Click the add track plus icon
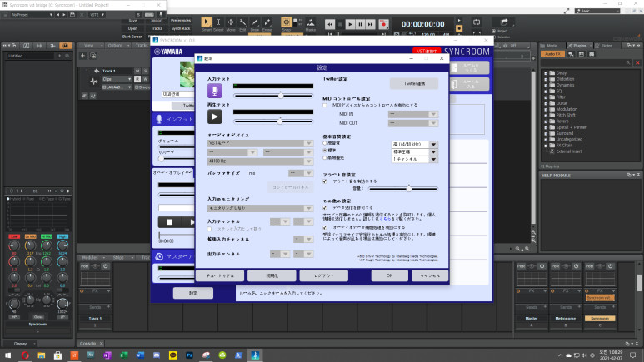644x362 pixels. coord(83,56)
